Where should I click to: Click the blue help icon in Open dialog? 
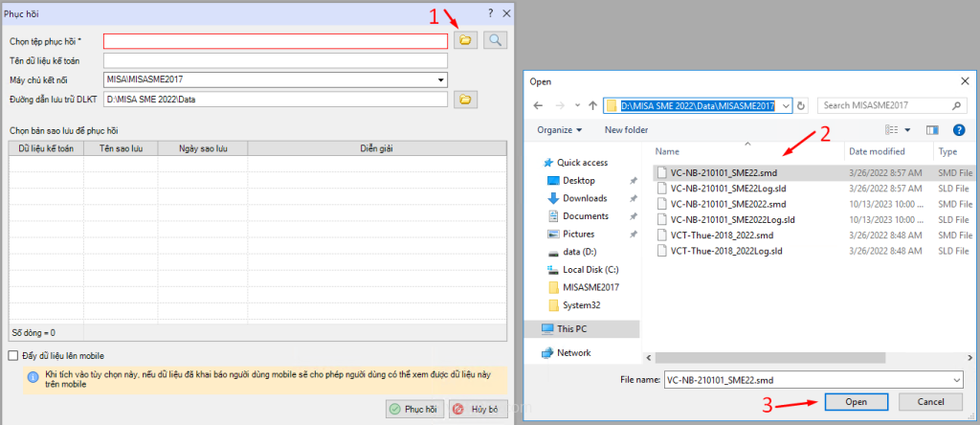[958, 129]
